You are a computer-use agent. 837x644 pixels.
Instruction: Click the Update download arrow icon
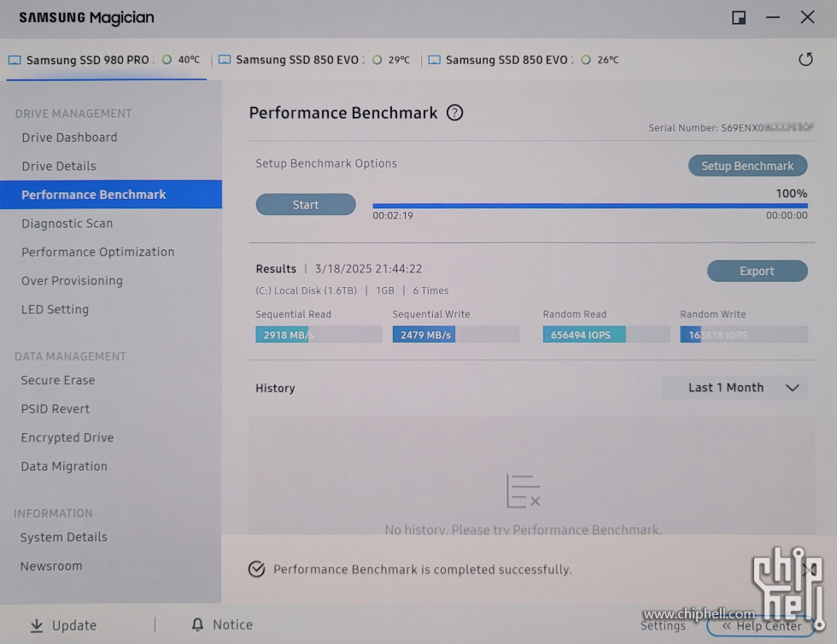point(36,625)
